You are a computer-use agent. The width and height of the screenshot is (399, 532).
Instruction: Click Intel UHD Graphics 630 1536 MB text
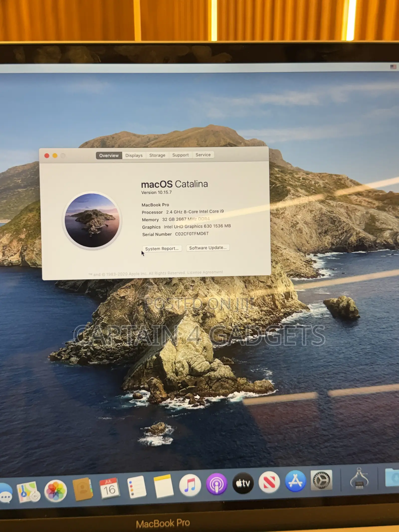click(x=197, y=226)
